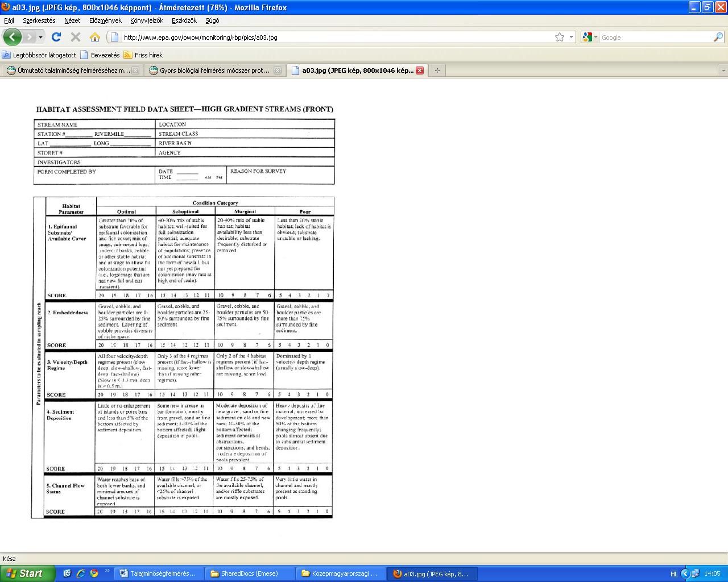Close the a03.jpg tab with red X

pyautogui.click(x=420, y=71)
